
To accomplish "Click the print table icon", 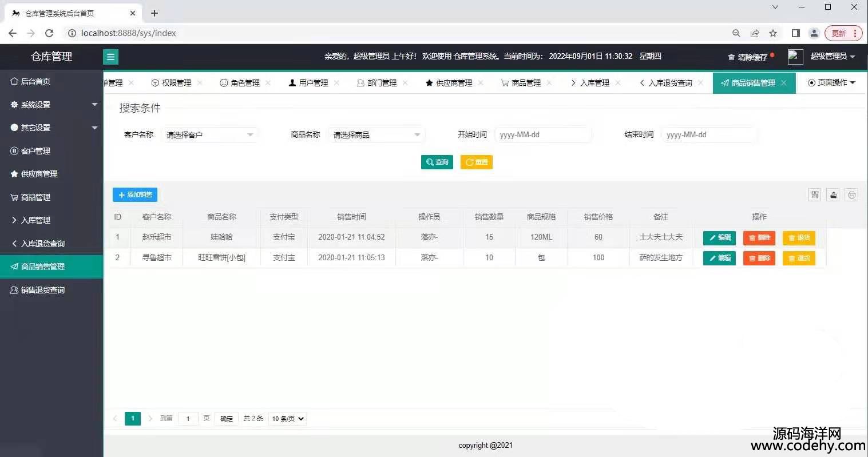I will click(x=851, y=195).
